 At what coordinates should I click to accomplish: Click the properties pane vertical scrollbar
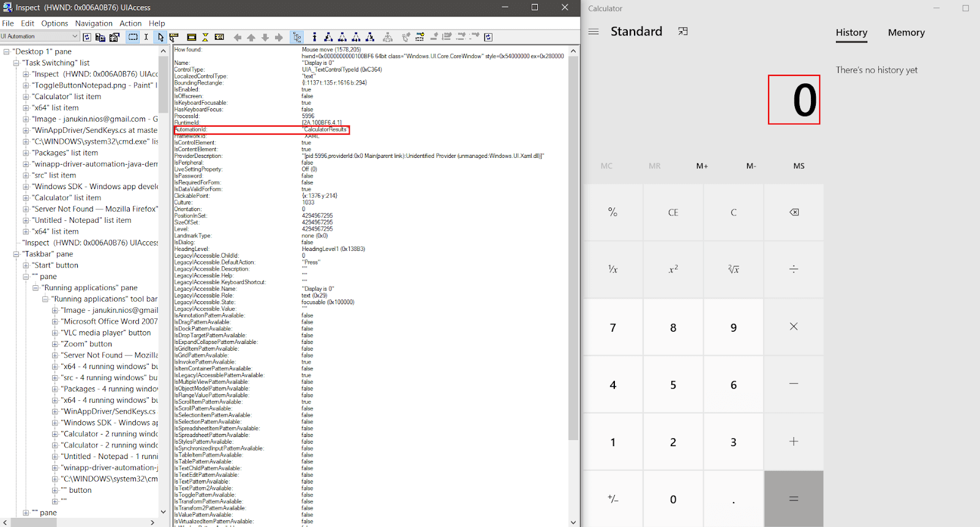pos(573,245)
